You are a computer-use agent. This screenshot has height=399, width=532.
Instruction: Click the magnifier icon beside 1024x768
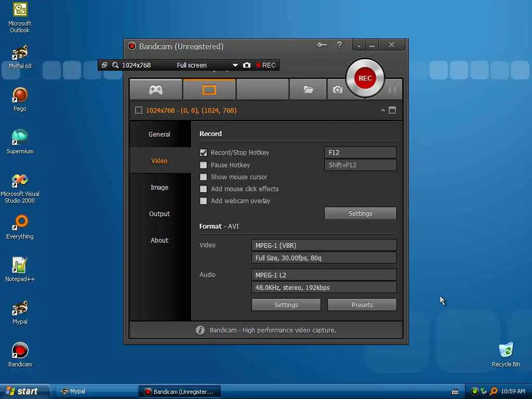tap(115, 65)
